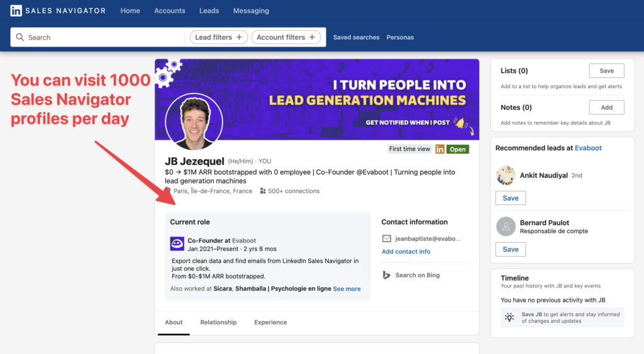
Task: Open the Leads menu
Action: 209,11
